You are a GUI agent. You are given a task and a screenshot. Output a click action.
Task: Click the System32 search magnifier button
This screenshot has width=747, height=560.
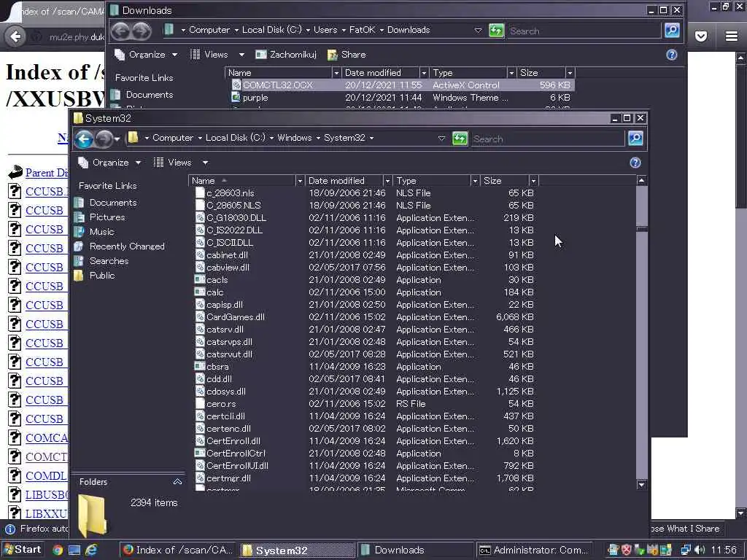(x=635, y=139)
